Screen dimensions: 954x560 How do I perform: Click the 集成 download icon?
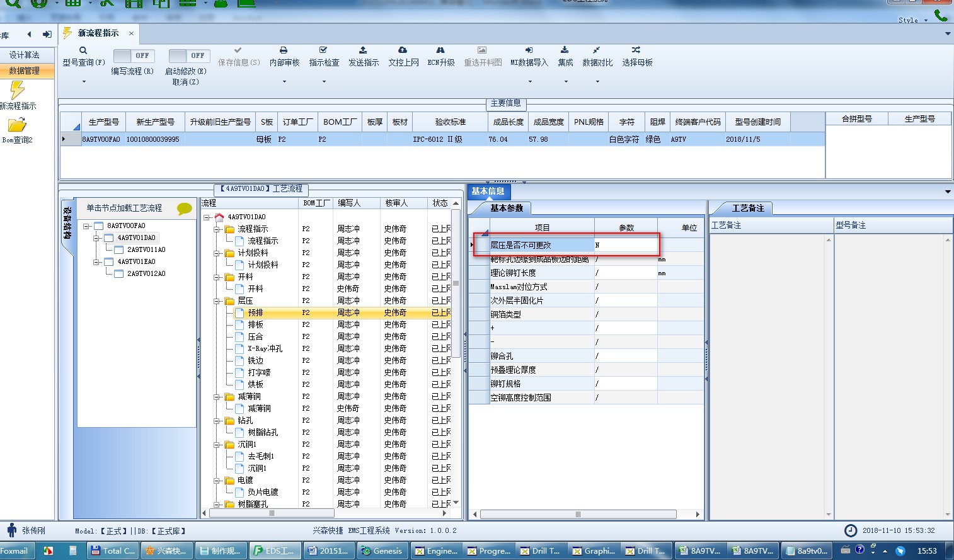(565, 50)
